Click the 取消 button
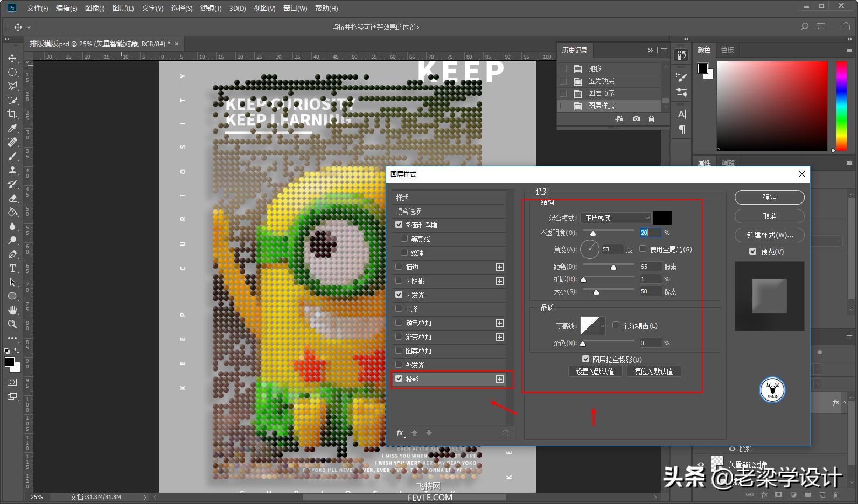Image resolution: width=858 pixels, height=504 pixels. [x=770, y=216]
